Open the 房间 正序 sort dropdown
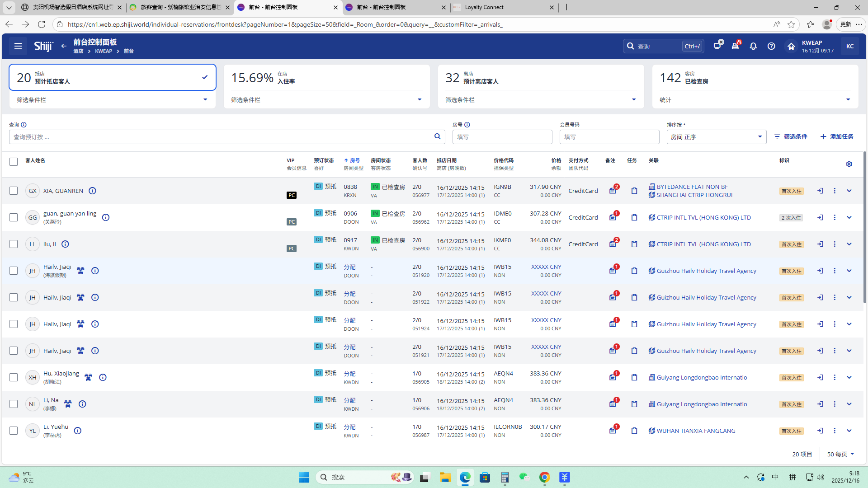 [x=716, y=137]
